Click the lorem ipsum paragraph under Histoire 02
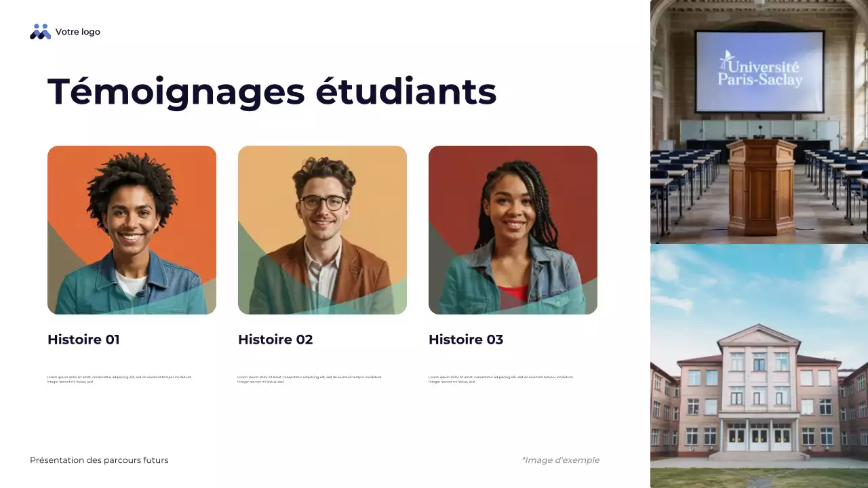Viewport: 868px width, 488px height. [x=310, y=380]
